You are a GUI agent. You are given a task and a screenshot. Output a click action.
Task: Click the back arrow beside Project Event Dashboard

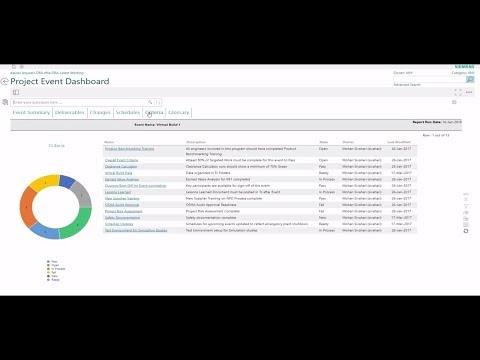click(x=4, y=81)
